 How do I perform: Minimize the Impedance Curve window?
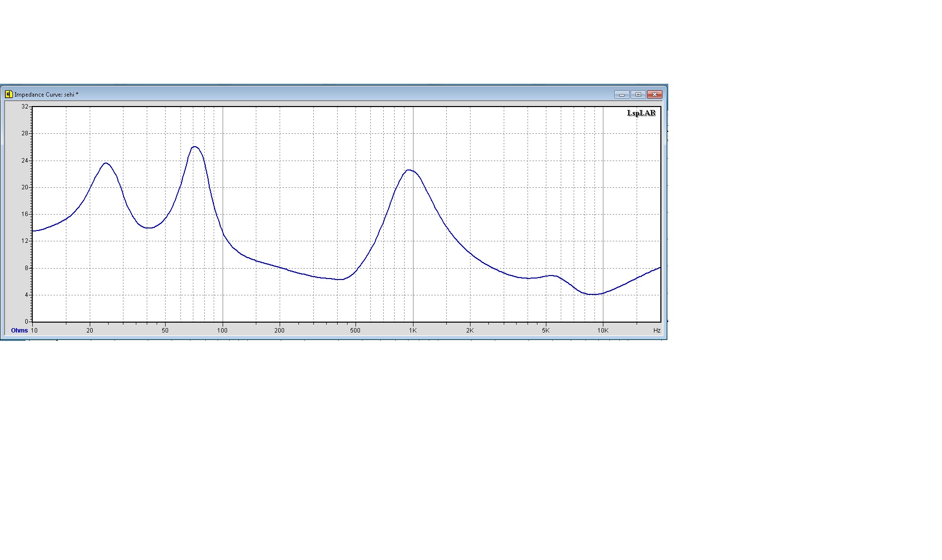[x=622, y=94]
